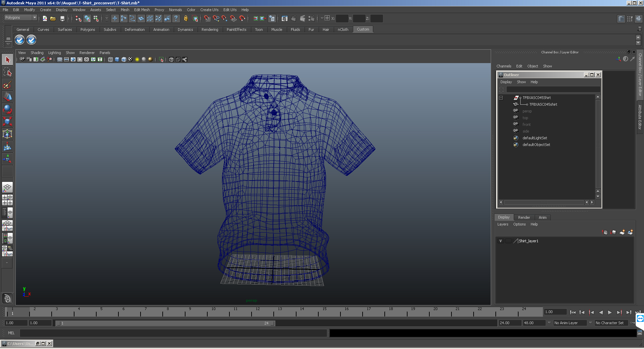Switch to the Render layer tab
This screenshot has width=644, height=349.
524,217
